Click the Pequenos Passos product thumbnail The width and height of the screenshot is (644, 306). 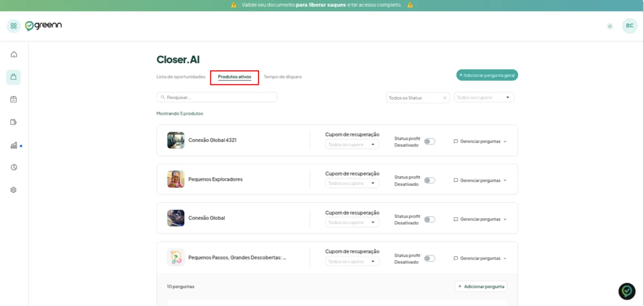click(x=176, y=257)
